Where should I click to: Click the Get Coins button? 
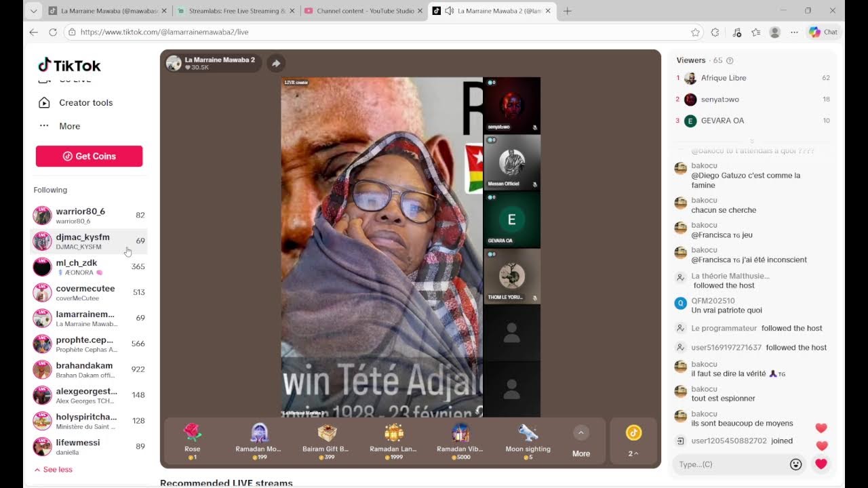coord(89,156)
